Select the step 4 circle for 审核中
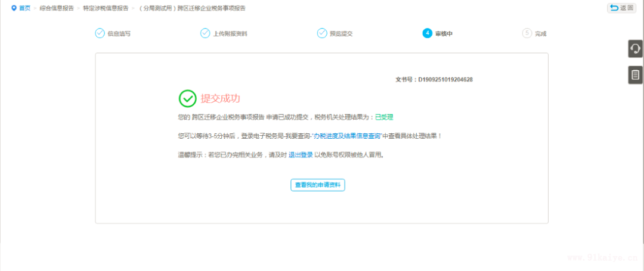This screenshot has width=644, height=271. pos(427,33)
